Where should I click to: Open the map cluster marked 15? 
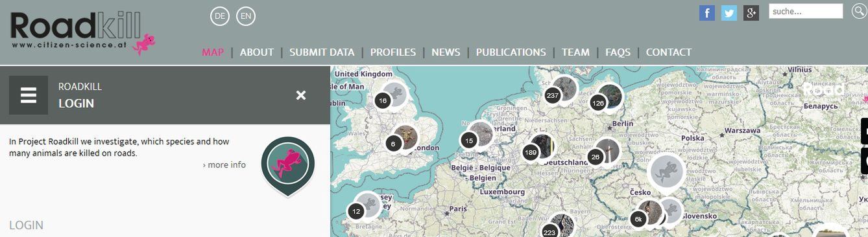469,141
